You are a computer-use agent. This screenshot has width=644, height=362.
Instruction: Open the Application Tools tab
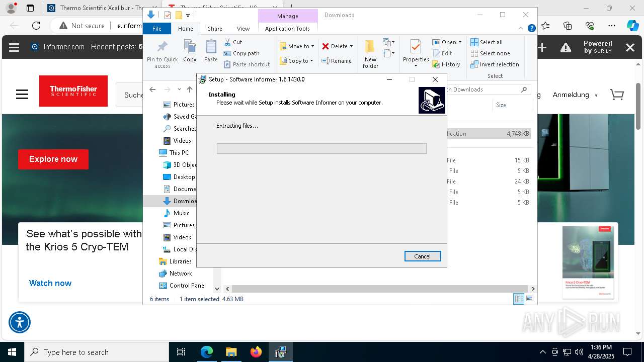(287, 29)
